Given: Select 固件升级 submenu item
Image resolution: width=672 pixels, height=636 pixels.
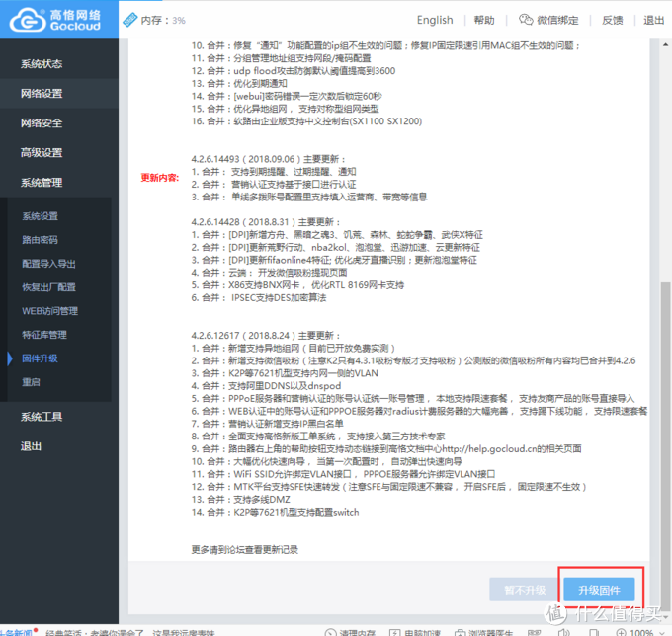Looking at the screenshot, I should pyautogui.click(x=41, y=358).
